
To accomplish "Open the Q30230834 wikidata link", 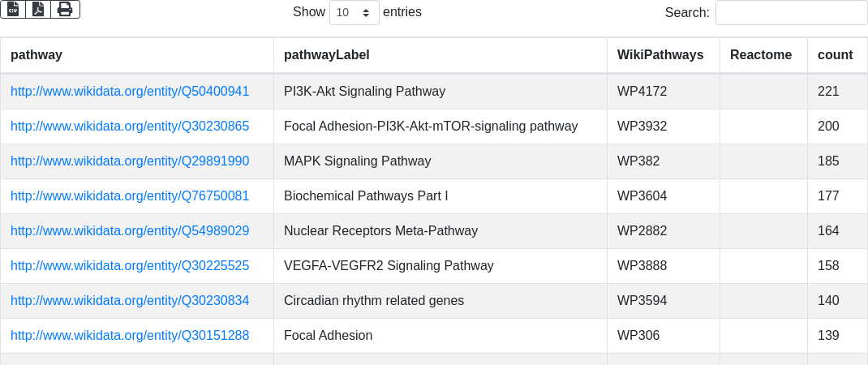I will pyautogui.click(x=130, y=301).
